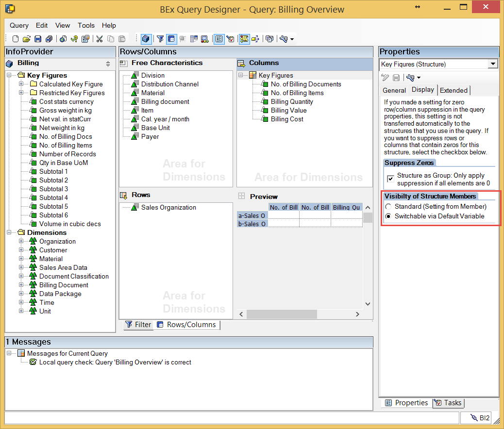This screenshot has width=504, height=429.
Task: Open the Edit menu
Action: tap(42, 25)
